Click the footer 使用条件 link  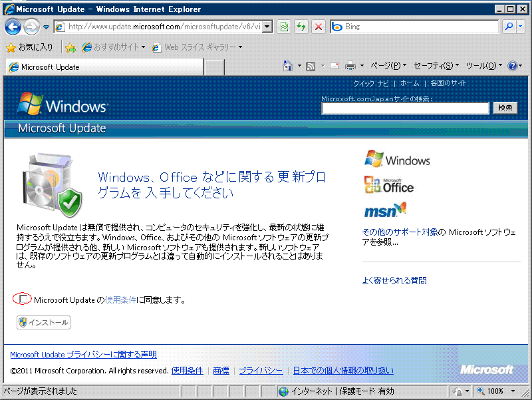188,371
